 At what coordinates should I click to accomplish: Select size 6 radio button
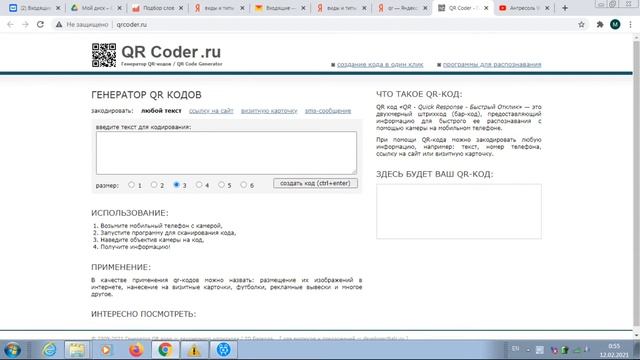coord(244,184)
